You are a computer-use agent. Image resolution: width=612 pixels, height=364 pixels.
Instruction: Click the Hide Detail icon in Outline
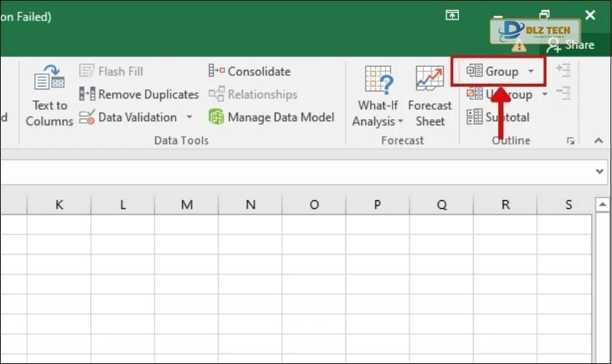pos(562,93)
